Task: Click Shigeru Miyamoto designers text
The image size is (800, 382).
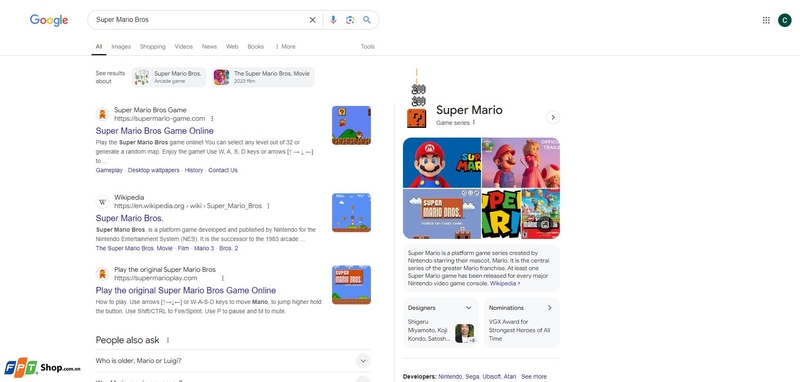Action: [x=429, y=330]
